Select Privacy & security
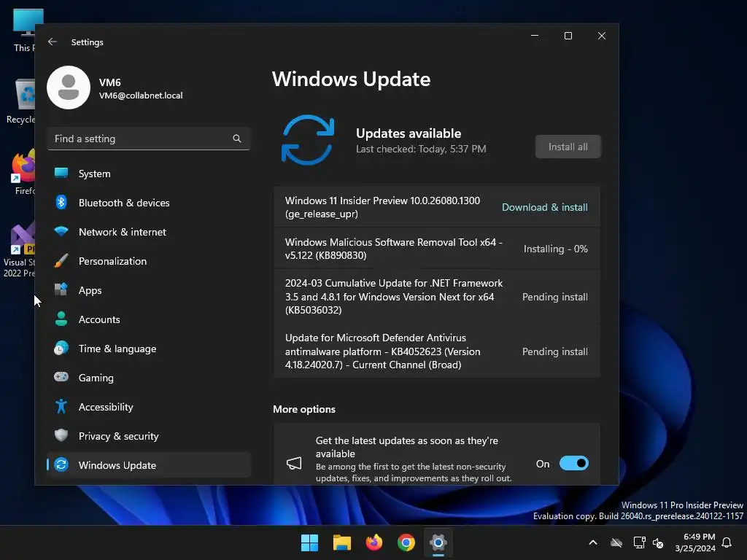 (x=149, y=435)
